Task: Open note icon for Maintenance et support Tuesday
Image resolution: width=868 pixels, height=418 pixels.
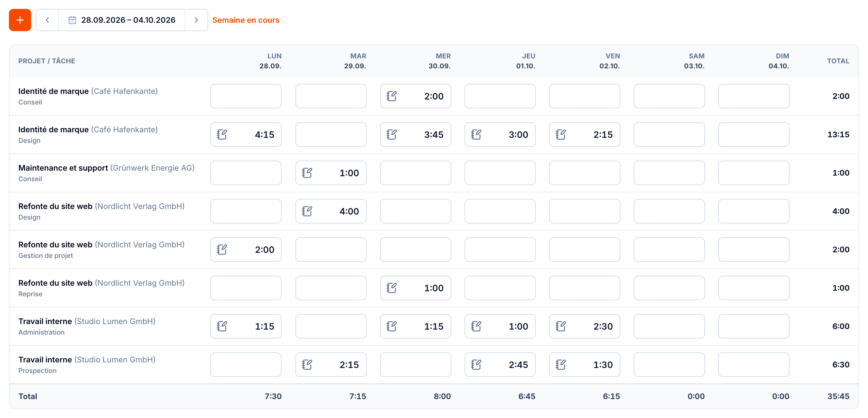Action: [x=307, y=173]
